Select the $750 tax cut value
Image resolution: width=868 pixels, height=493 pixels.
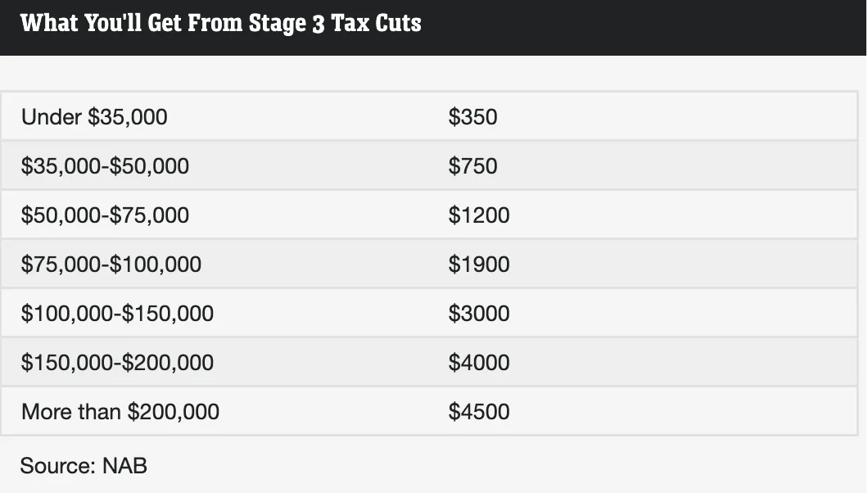coord(472,166)
